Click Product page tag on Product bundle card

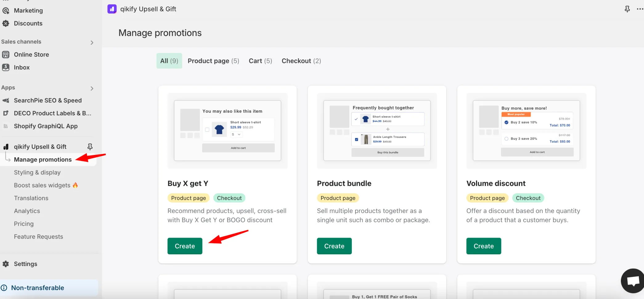pos(338,198)
